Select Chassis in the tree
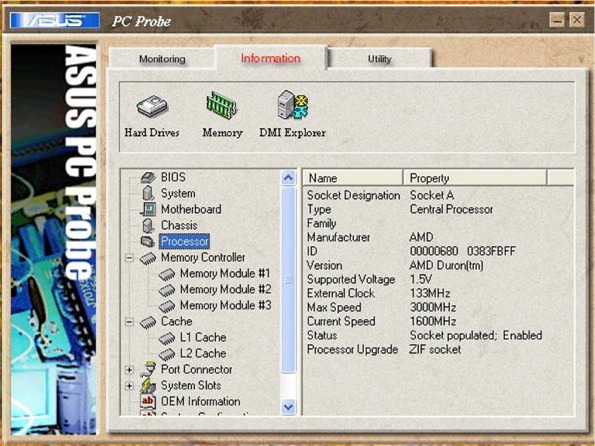The height and width of the screenshot is (446, 595). [x=179, y=225]
